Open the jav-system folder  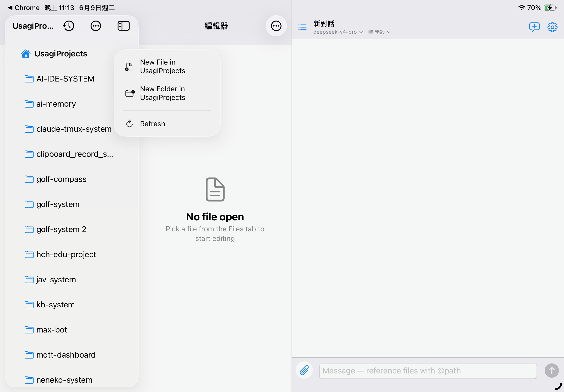coord(50,279)
